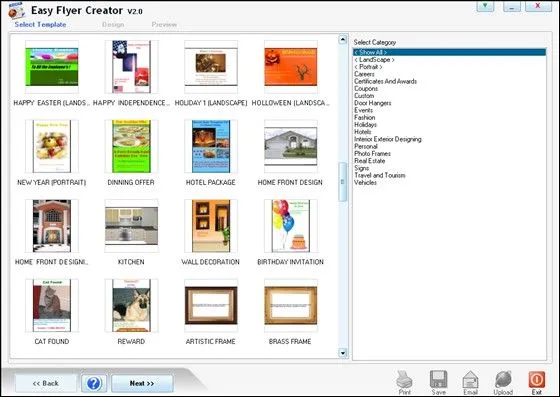Open the green arrow dropdown in title bar

pyautogui.click(x=485, y=6)
